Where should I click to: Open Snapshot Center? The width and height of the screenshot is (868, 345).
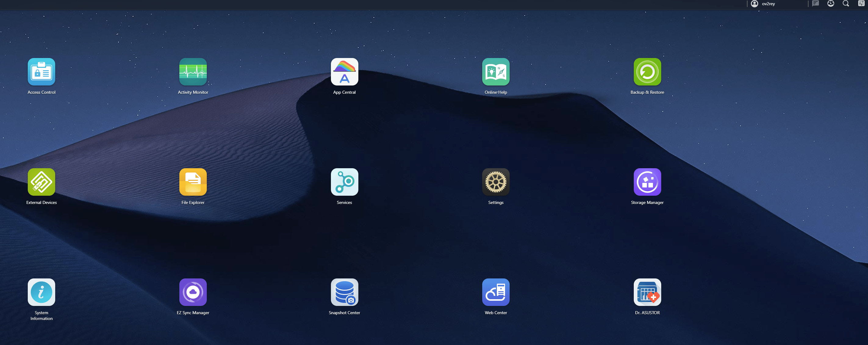[344, 292]
